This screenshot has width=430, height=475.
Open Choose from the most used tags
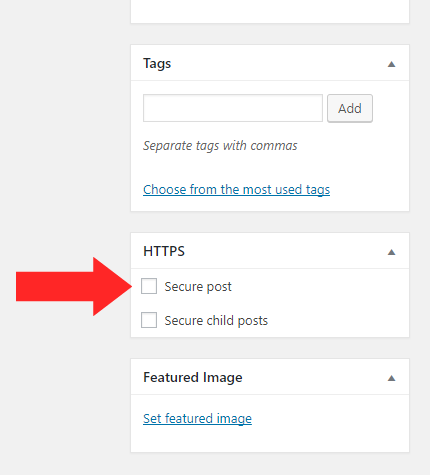(236, 190)
